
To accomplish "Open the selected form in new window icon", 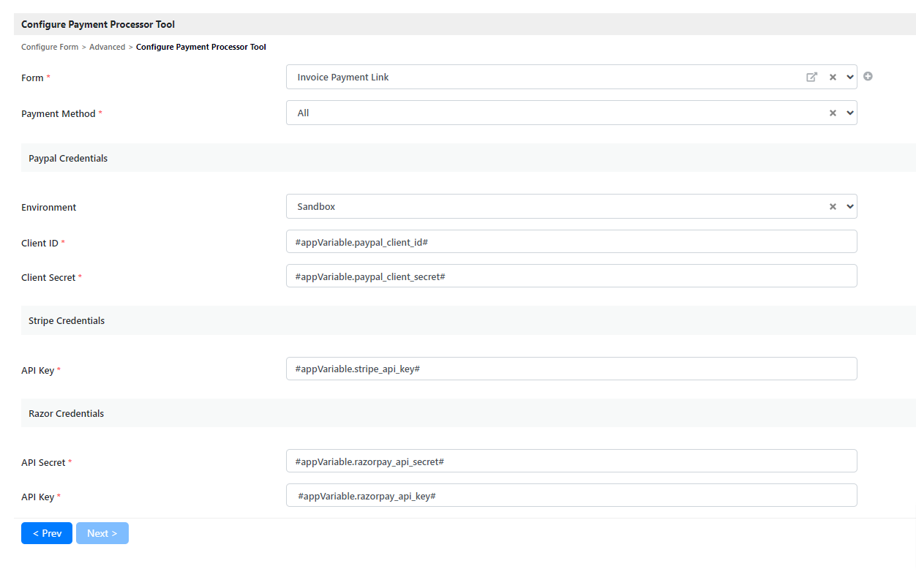I will click(811, 77).
